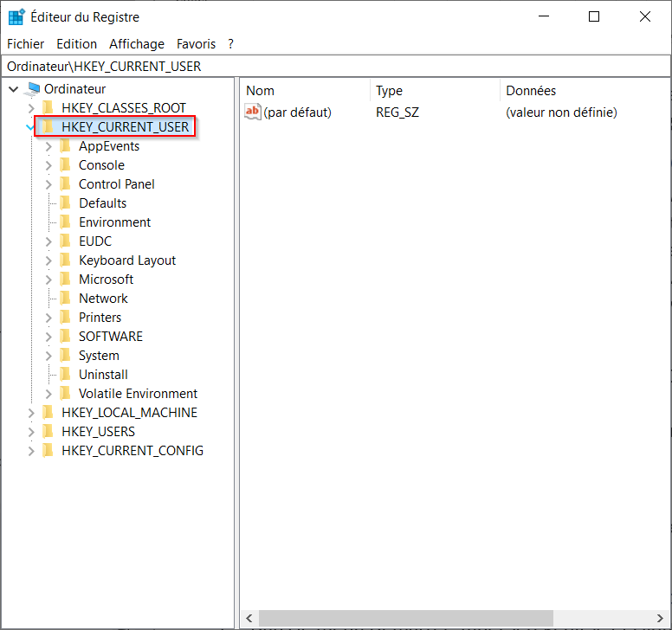Expand the HKEY_CLASSES_ROOT node
Screen dimensions: 672x630
[31, 108]
